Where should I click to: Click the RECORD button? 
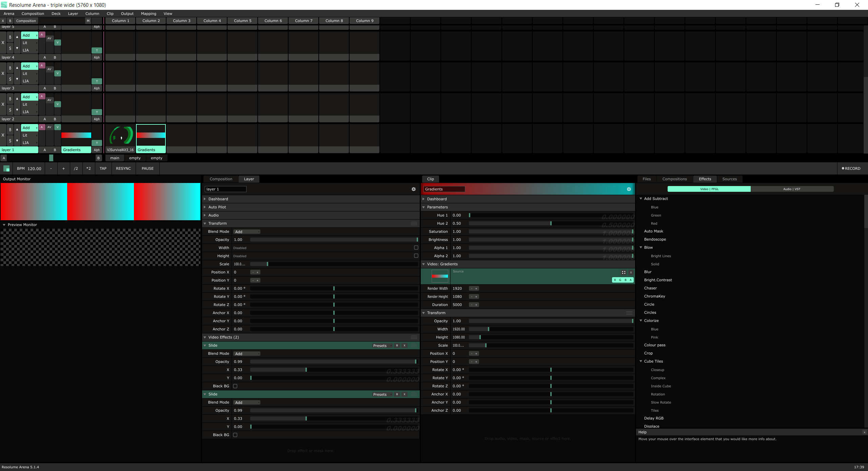pos(851,168)
